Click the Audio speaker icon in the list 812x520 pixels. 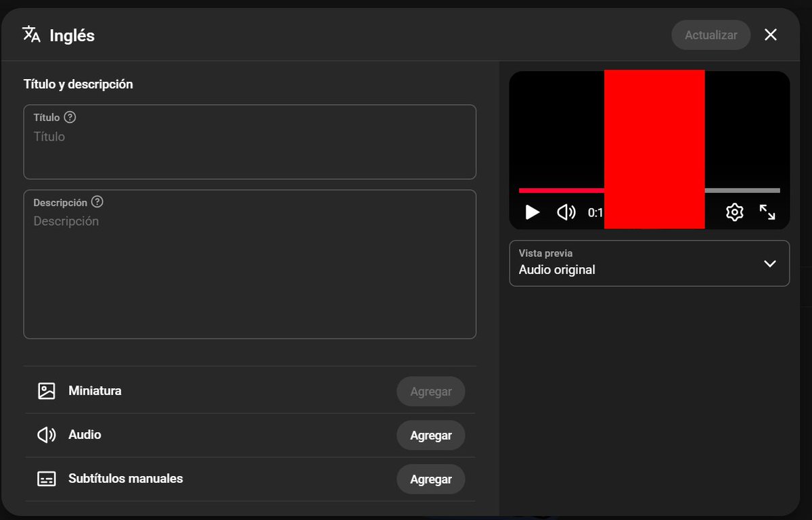click(46, 435)
